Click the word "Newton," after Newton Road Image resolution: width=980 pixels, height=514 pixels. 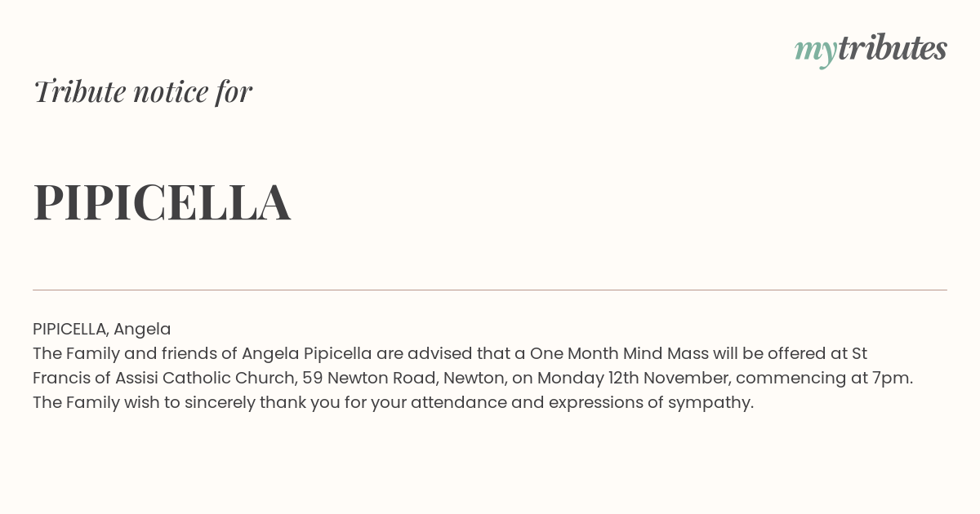point(475,378)
